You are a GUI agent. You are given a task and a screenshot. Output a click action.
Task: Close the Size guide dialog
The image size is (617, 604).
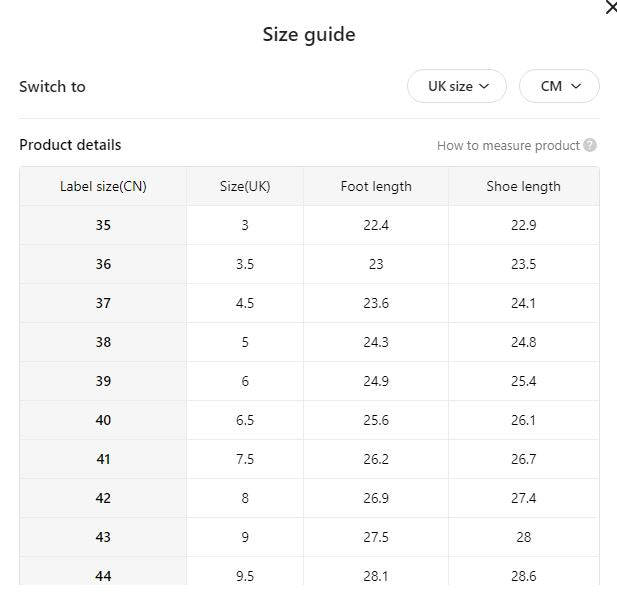pos(611,7)
